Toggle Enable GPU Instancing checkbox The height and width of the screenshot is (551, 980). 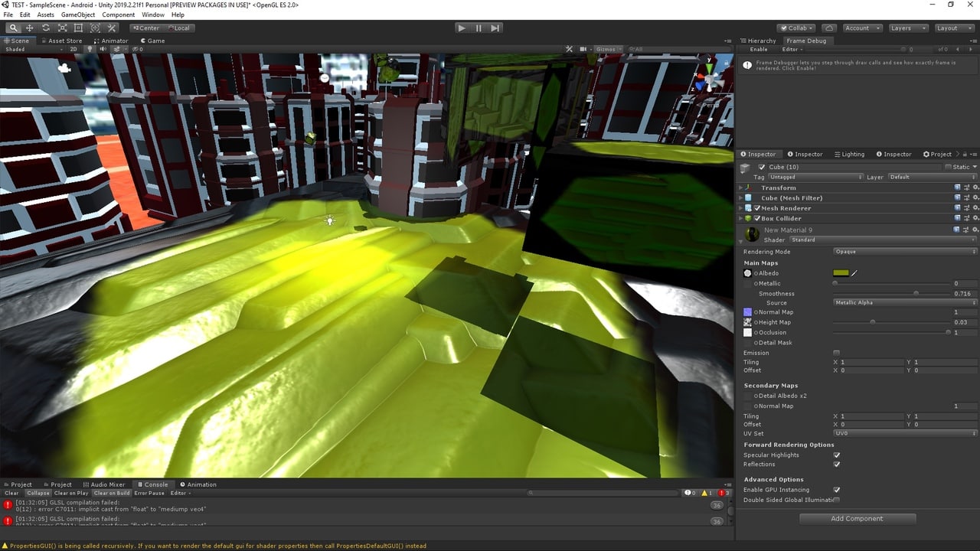[x=836, y=490]
